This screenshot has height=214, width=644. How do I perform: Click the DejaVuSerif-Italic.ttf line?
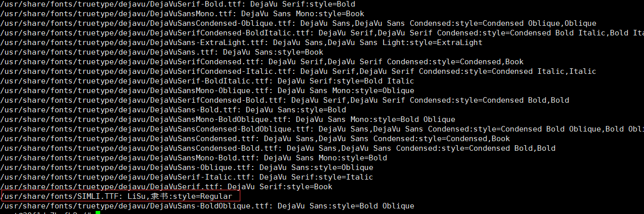(187, 177)
